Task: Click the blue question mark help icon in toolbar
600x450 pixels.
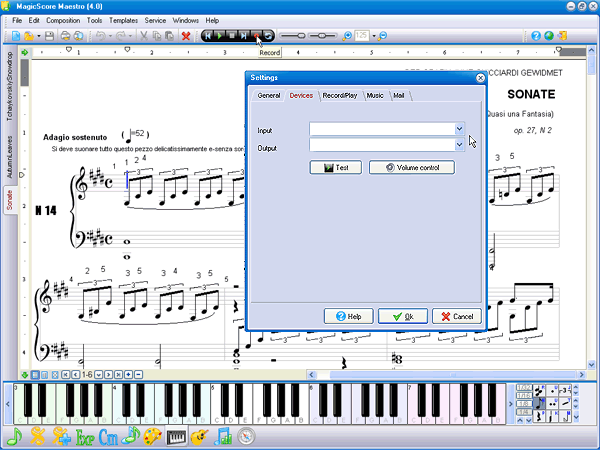Action: tap(536, 36)
